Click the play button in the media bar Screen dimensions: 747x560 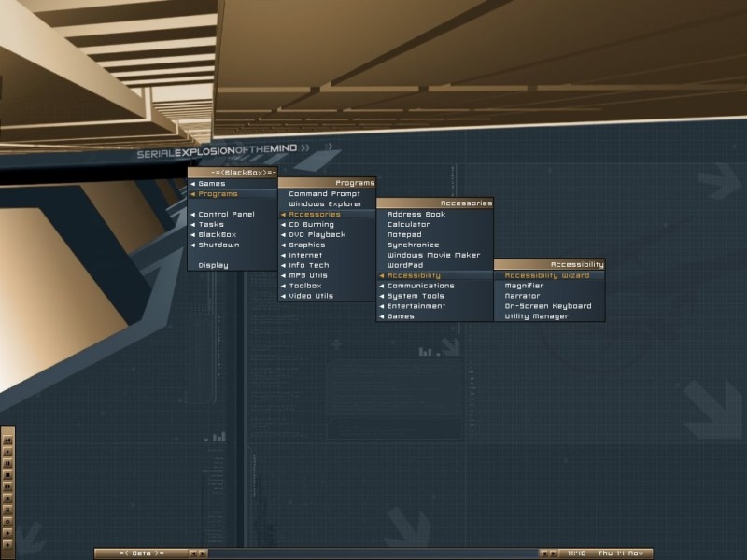point(7,452)
